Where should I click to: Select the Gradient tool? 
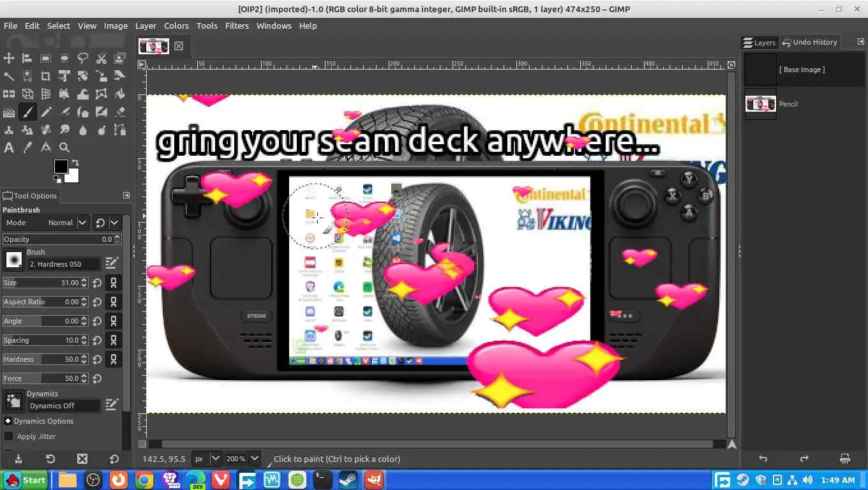[9, 112]
